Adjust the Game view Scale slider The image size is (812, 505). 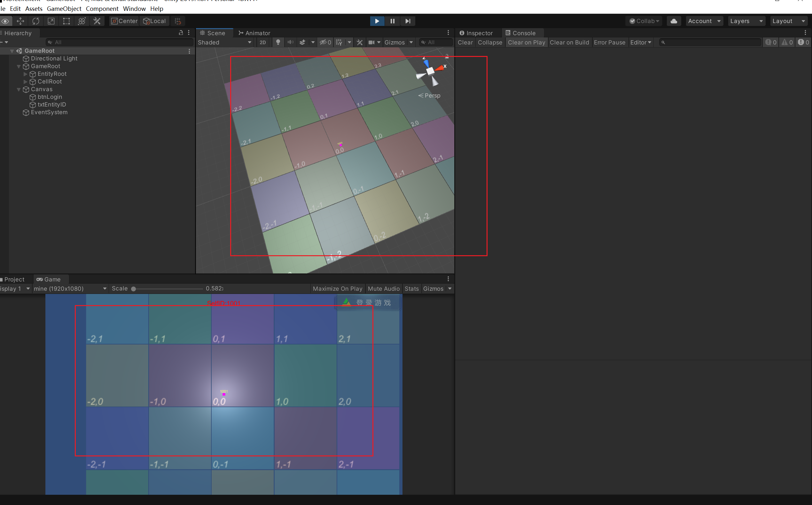[134, 289]
